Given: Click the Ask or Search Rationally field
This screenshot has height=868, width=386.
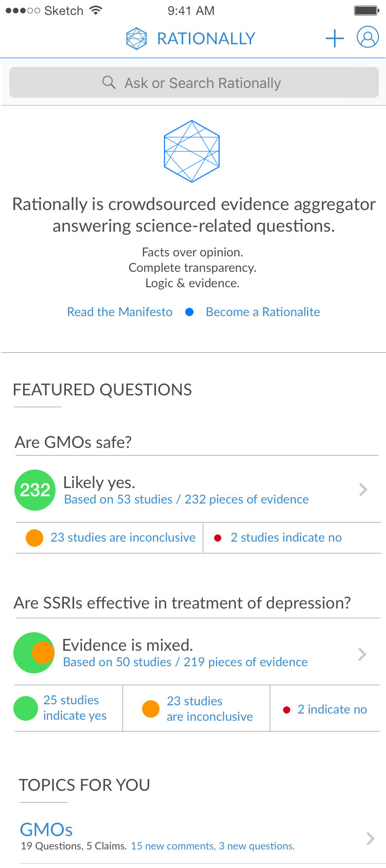Looking at the screenshot, I should point(203,83).
